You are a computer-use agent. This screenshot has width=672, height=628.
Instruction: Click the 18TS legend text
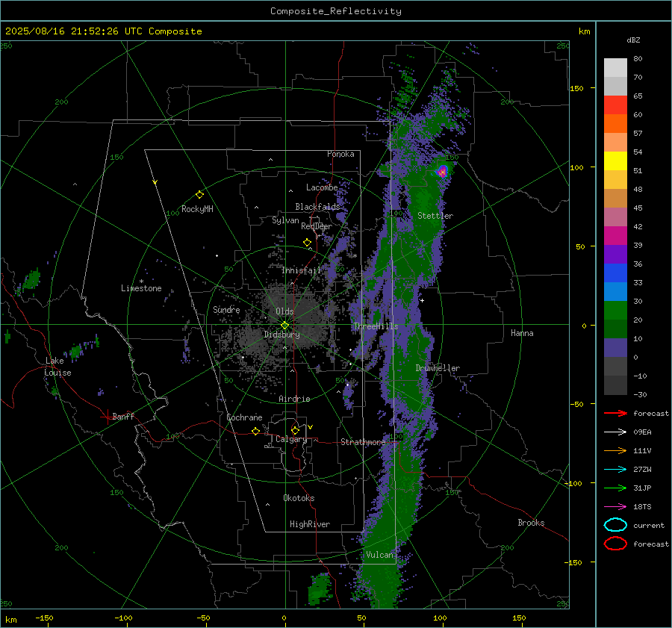(x=642, y=507)
